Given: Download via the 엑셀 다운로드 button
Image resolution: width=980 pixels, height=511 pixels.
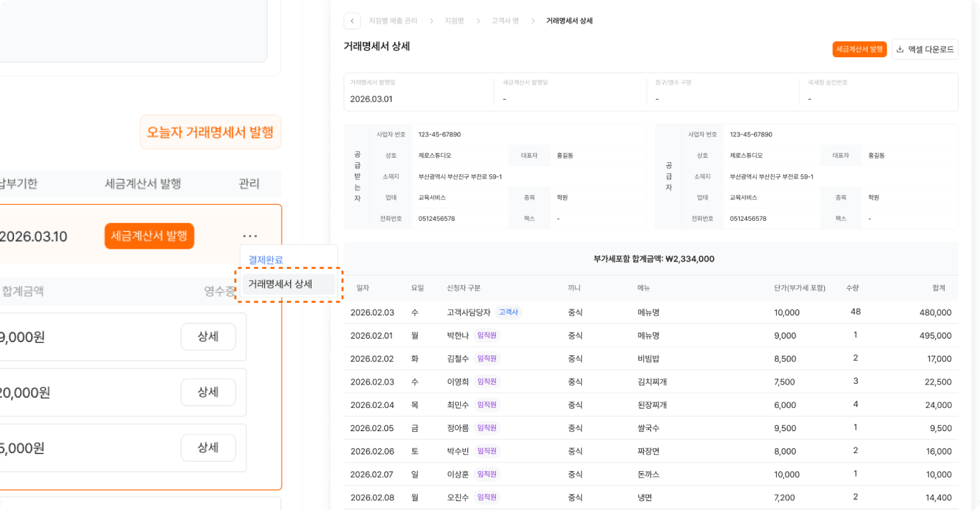Looking at the screenshot, I should 925,49.
